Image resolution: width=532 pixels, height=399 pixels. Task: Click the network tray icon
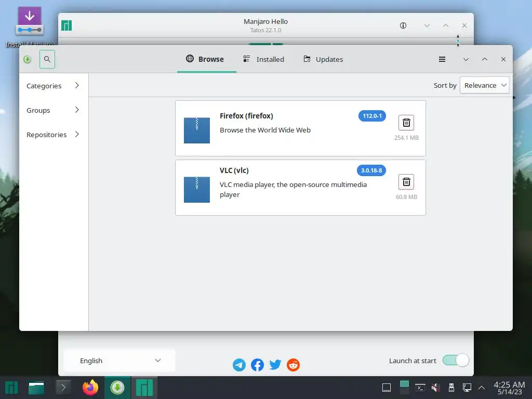point(467,388)
